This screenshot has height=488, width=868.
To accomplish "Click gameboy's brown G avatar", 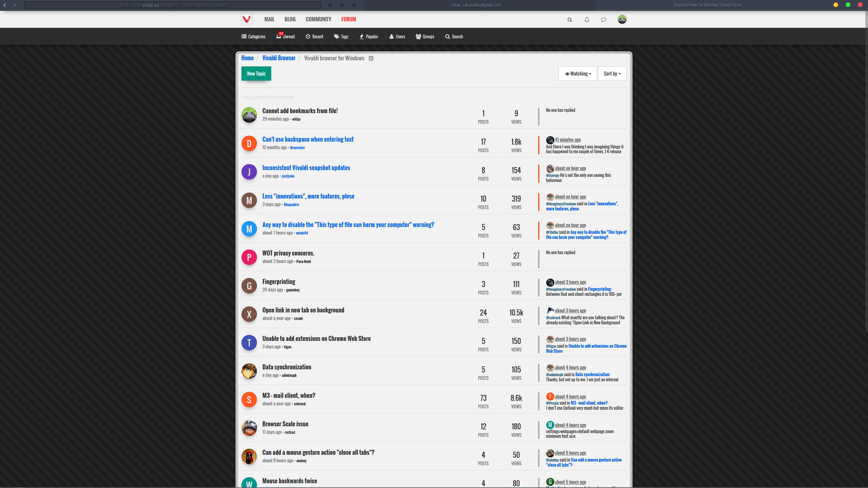I will [x=249, y=286].
